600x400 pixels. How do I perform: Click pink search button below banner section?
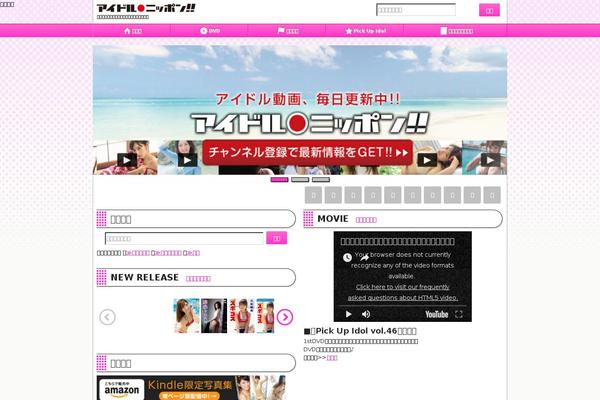277,238
